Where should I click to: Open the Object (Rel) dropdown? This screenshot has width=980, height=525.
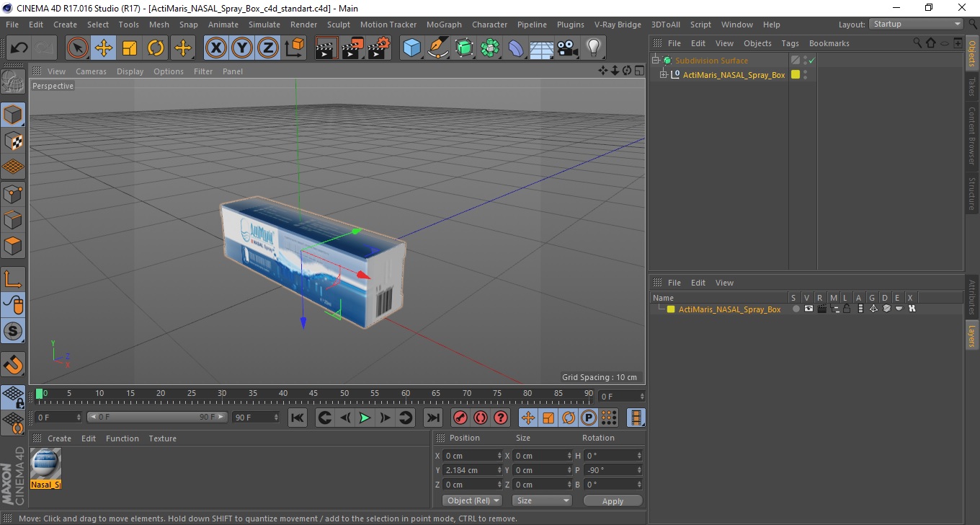point(471,500)
